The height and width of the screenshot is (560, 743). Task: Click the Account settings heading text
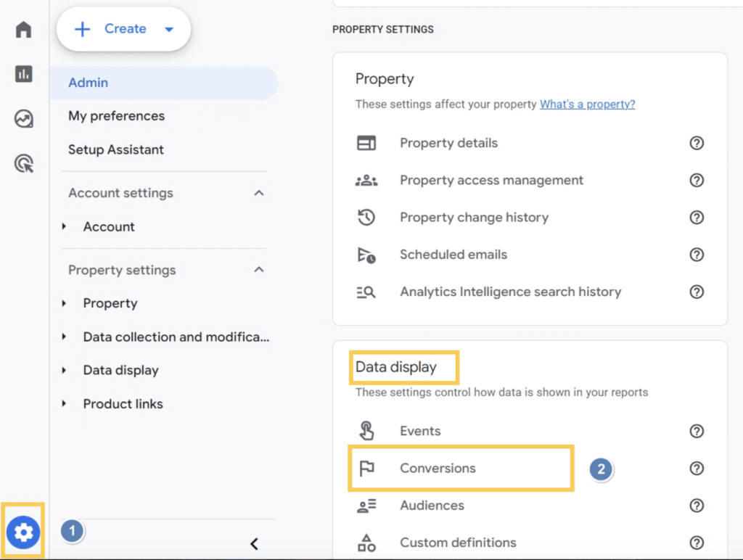click(121, 193)
